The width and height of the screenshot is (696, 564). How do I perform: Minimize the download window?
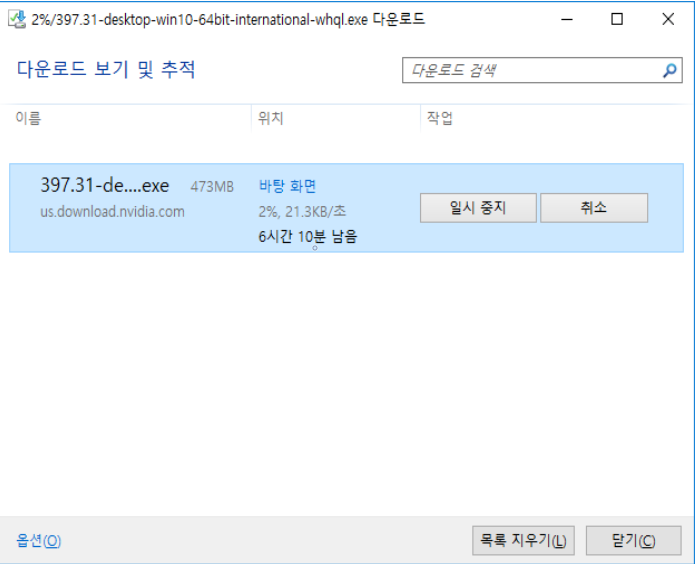pos(567,19)
